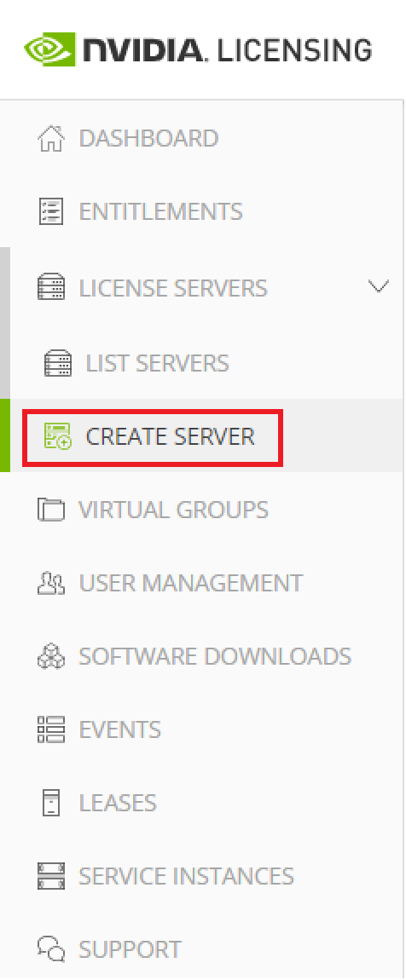Open the Dashboard page

tap(149, 138)
